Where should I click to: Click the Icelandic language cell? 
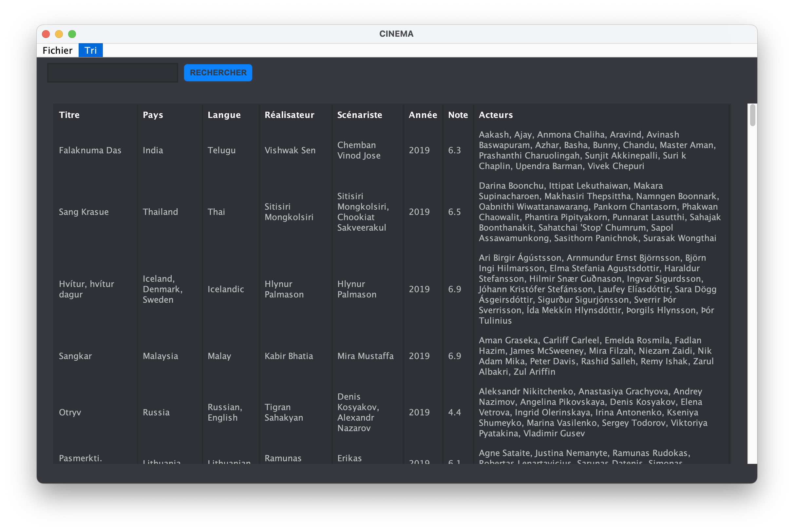[226, 289]
